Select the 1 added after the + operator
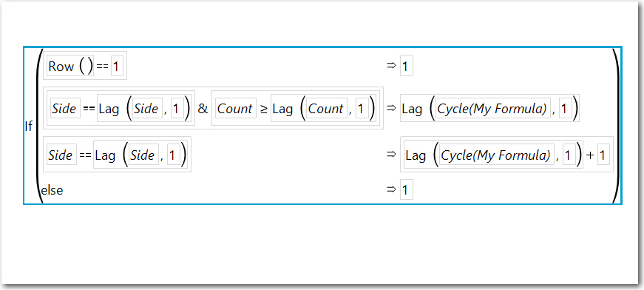The width and height of the screenshot is (644, 290). (x=602, y=155)
